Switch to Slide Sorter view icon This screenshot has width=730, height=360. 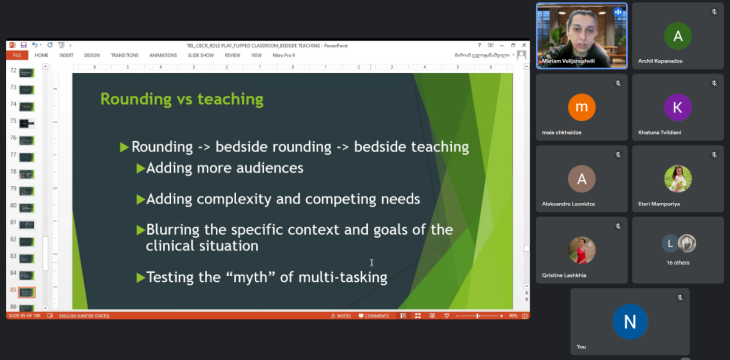coord(418,316)
